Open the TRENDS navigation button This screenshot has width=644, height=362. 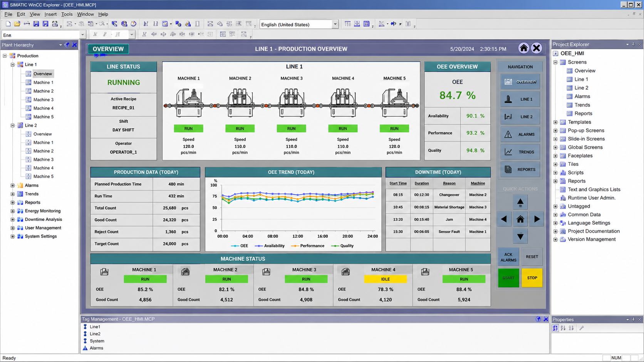pyautogui.click(x=520, y=152)
